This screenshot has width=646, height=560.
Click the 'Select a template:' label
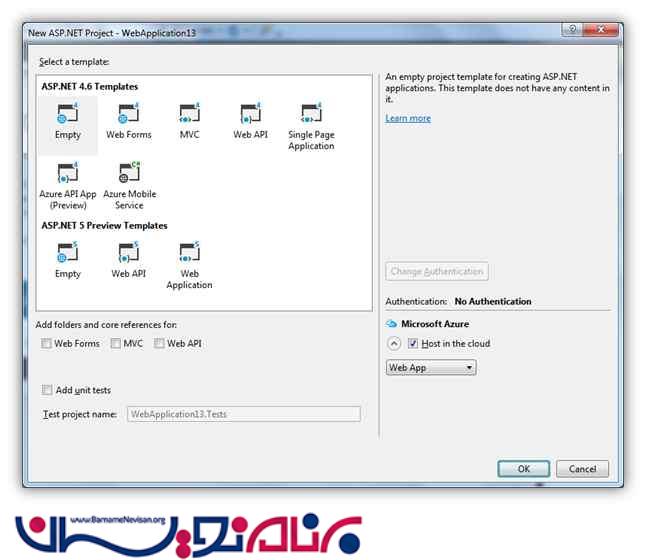coord(74,62)
